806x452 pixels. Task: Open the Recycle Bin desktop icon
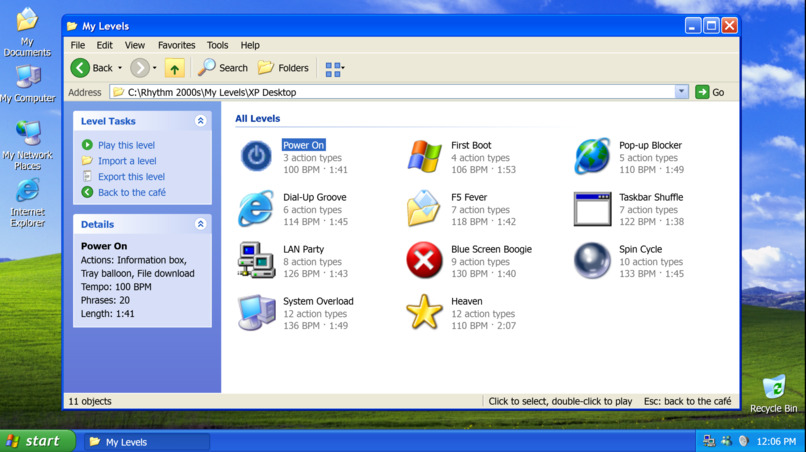pyautogui.click(x=773, y=394)
